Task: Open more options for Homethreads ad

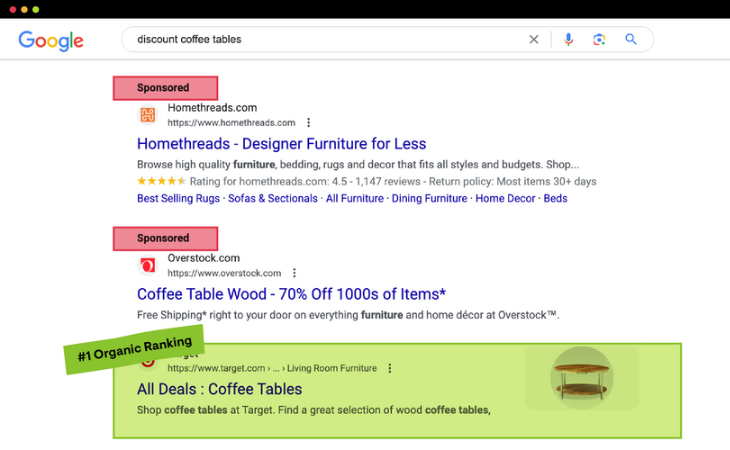Action: click(308, 123)
